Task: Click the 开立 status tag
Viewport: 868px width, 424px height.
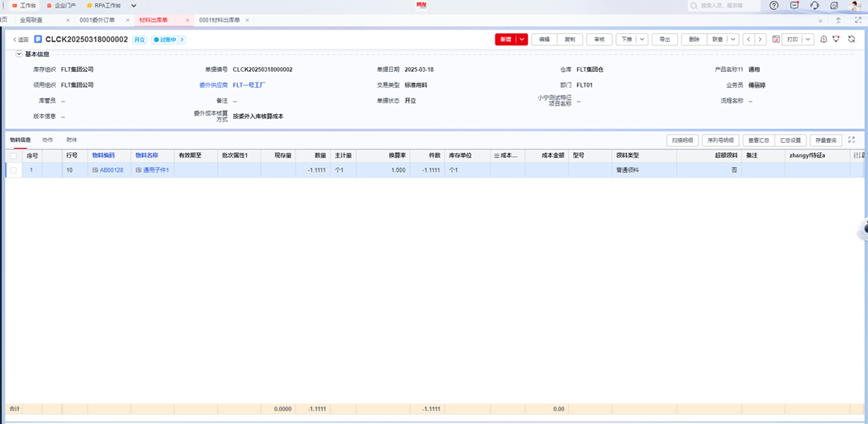Action: click(x=140, y=40)
